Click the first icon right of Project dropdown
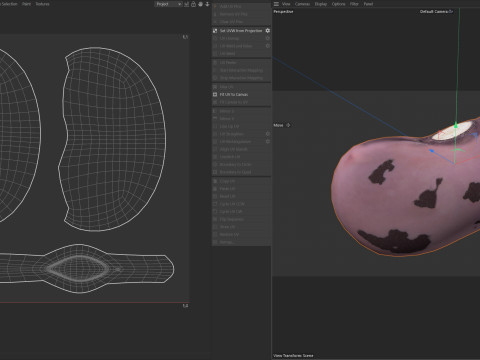Image resolution: width=480 pixels, height=360 pixels. pos(186,4)
